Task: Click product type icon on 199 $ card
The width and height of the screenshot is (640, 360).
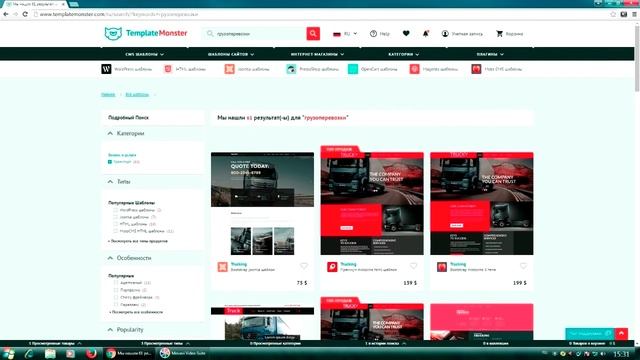Action: tap(442, 267)
